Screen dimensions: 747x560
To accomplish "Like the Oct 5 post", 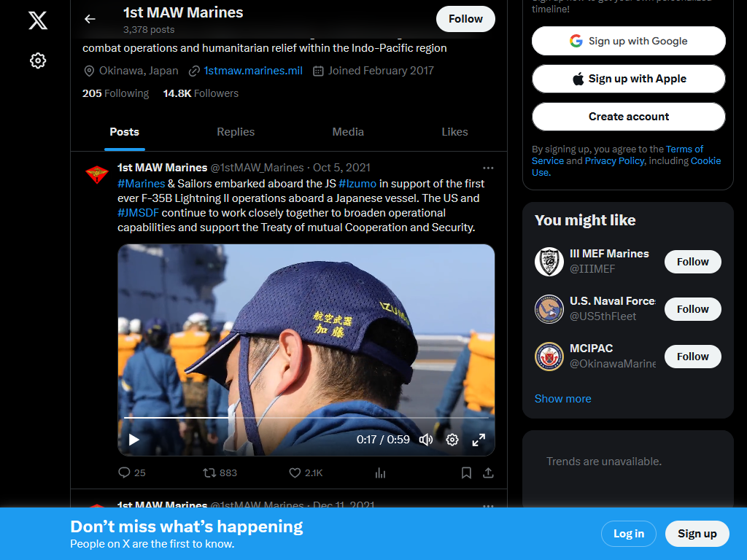I will (x=306, y=472).
